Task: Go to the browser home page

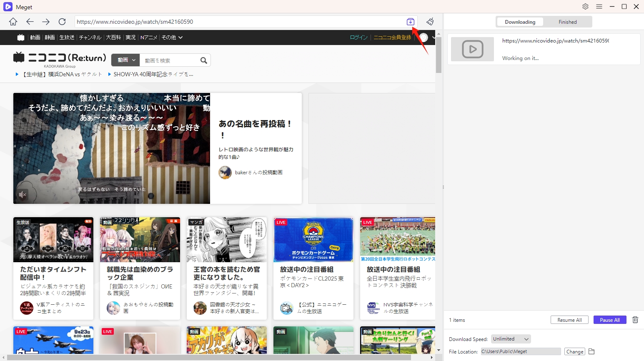Action: click(13, 22)
